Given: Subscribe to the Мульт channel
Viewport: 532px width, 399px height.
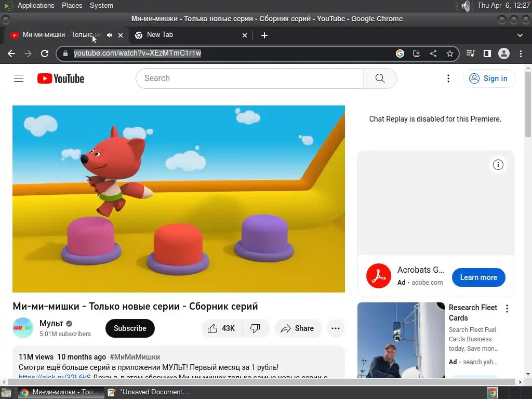Looking at the screenshot, I should pyautogui.click(x=130, y=328).
